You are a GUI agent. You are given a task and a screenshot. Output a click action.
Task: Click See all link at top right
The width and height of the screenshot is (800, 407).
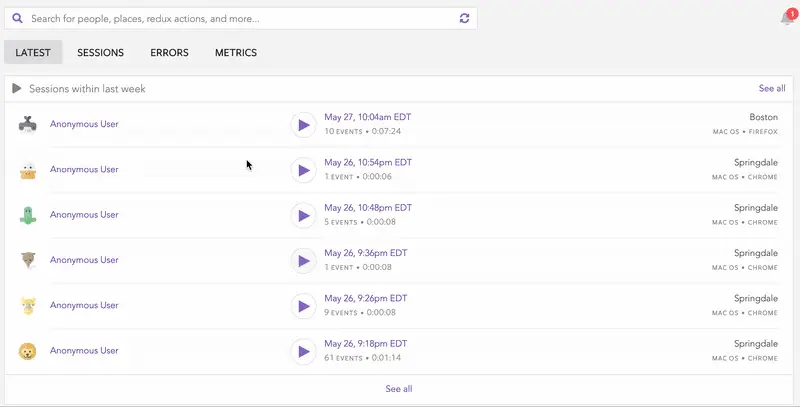click(771, 89)
